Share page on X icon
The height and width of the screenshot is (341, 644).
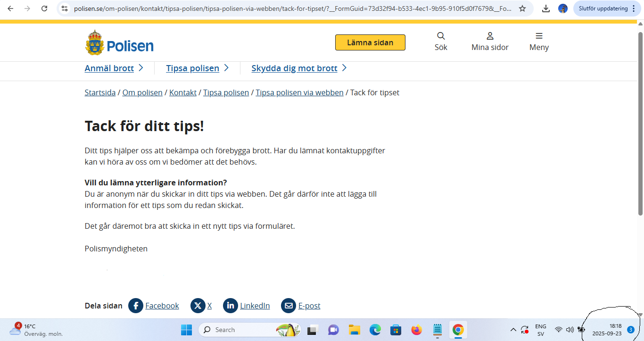click(198, 306)
